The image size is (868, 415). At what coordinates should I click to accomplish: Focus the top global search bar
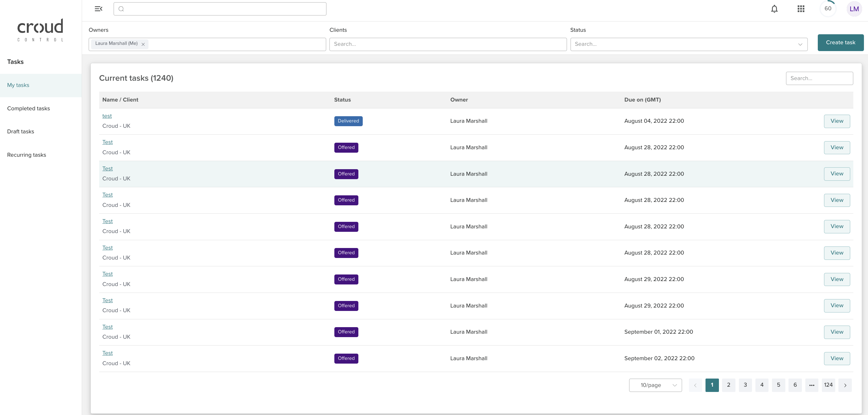220,9
